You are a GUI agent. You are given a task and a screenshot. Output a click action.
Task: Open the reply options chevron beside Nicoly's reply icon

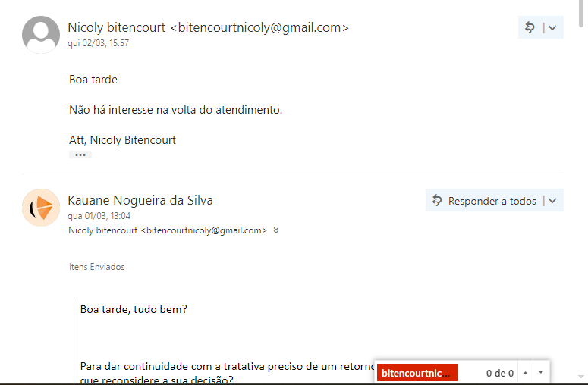tap(552, 28)
